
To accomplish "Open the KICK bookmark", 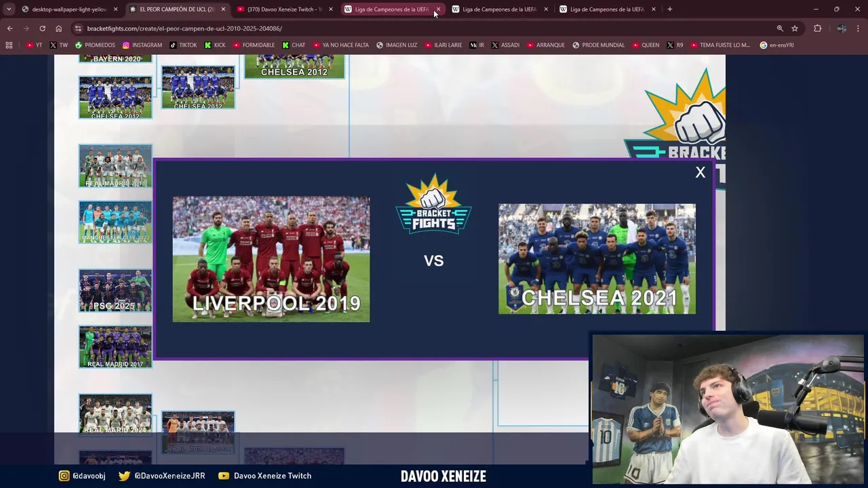I will tap(216, 45).
